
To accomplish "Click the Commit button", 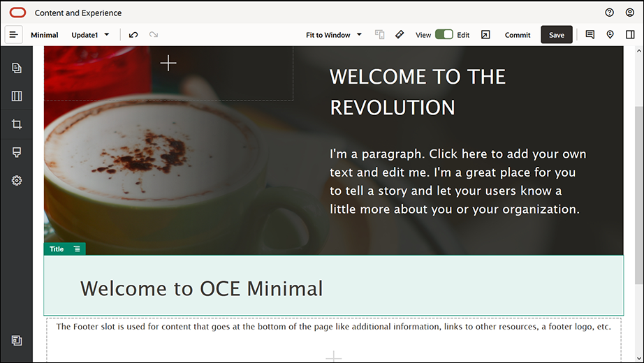I will [518, 35].
